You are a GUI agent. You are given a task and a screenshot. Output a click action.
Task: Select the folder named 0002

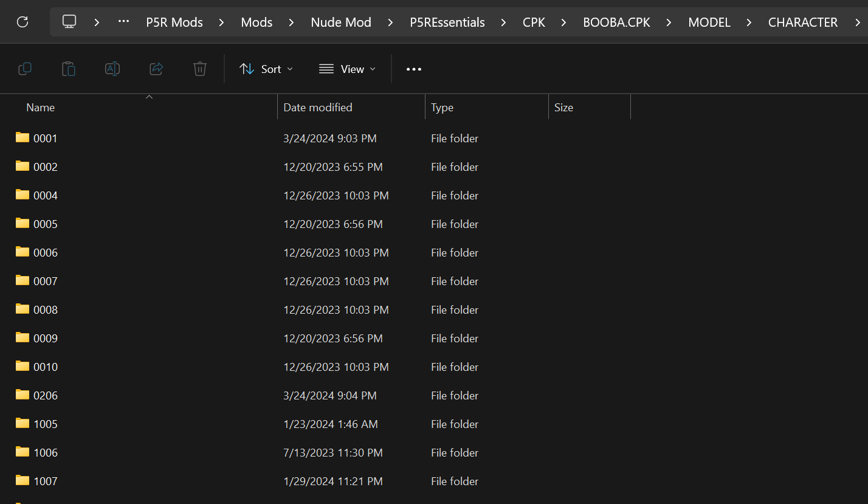click(46, 167)
